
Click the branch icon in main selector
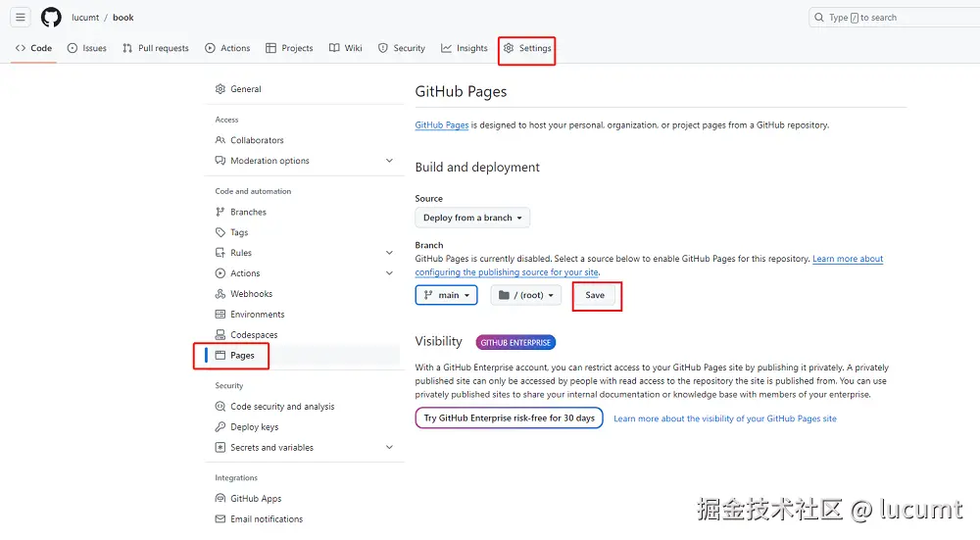pos(428,295)
